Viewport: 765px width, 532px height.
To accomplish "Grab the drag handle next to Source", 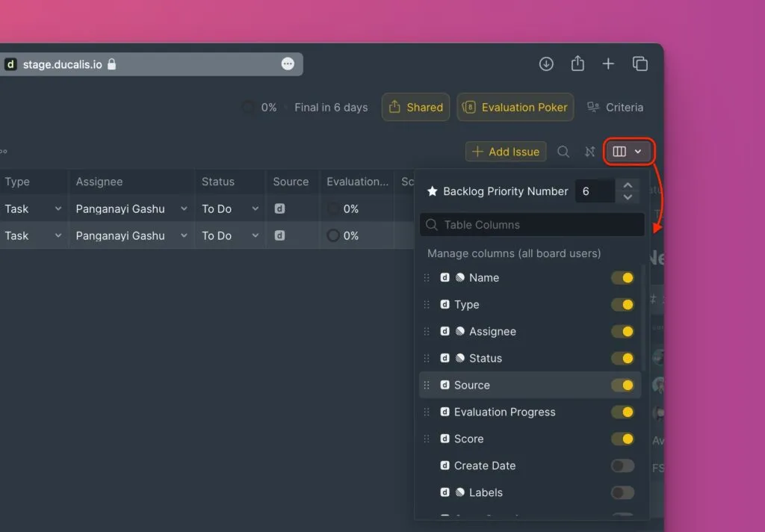I will (x=427, y=386).
